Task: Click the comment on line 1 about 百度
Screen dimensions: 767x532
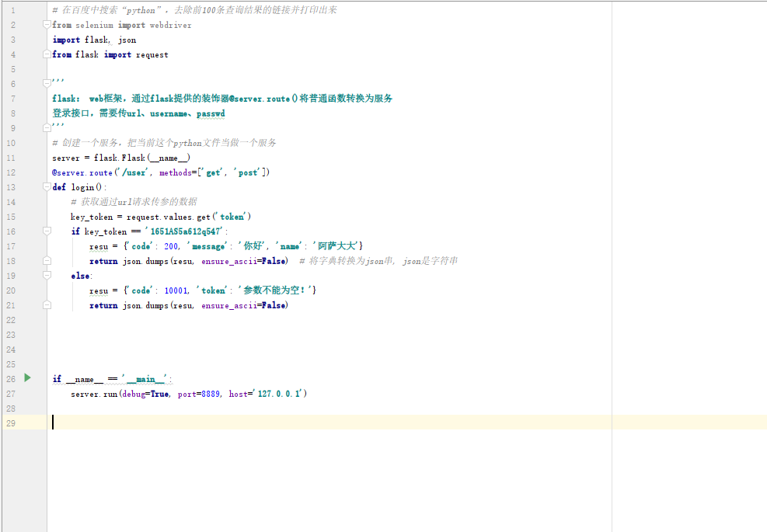Action: (195, 10)
